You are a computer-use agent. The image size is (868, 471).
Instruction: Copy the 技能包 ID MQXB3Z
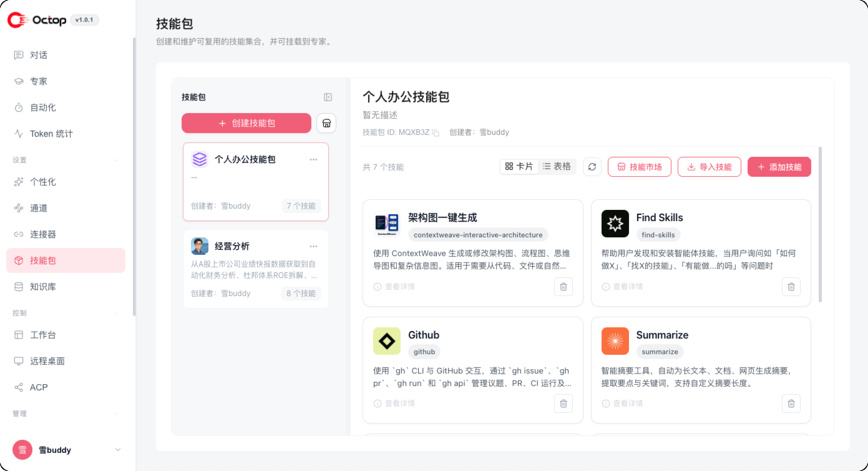click(436, 132)
